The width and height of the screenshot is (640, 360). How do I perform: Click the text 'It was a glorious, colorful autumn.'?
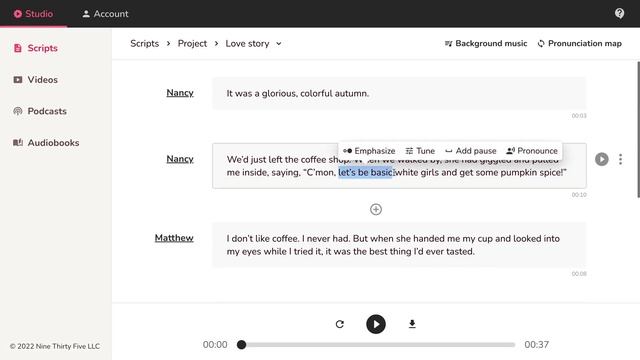[298, 93]
